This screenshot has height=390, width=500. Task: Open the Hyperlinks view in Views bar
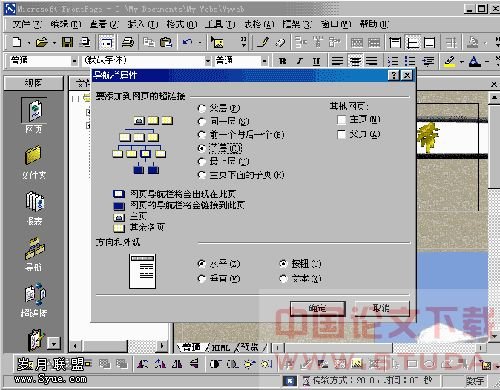point(34,300)
